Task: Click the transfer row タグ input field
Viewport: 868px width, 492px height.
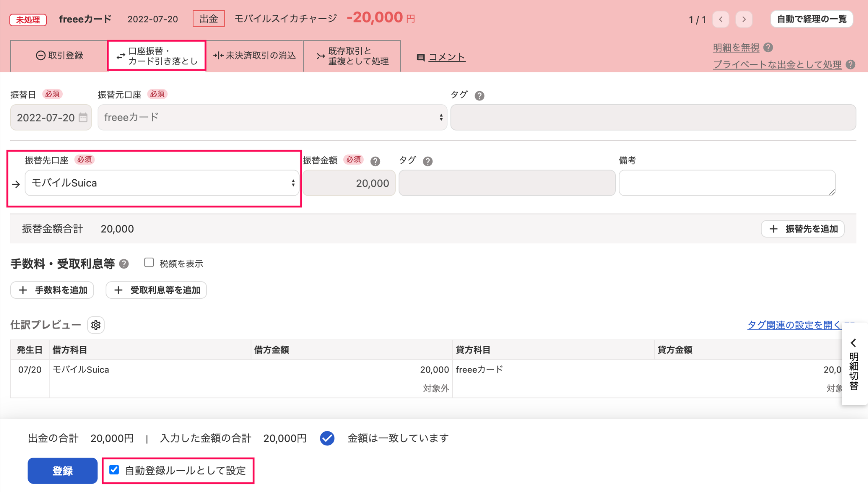Action: [x=507, y=183]
